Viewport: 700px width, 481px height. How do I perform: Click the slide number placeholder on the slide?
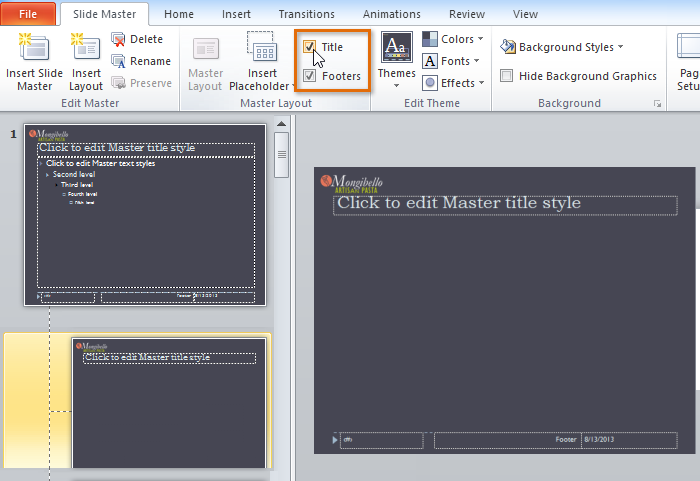pyautogui.click(x=381, y=440)
